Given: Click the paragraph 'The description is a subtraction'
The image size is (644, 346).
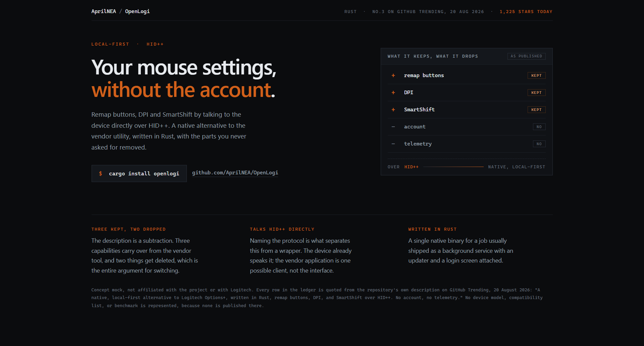Looking at the screenshot, I should pos(145,255).
